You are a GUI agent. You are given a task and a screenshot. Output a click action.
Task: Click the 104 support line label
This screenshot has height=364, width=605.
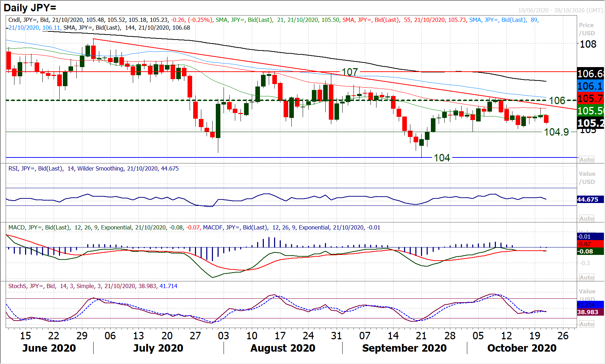[441, 158]
